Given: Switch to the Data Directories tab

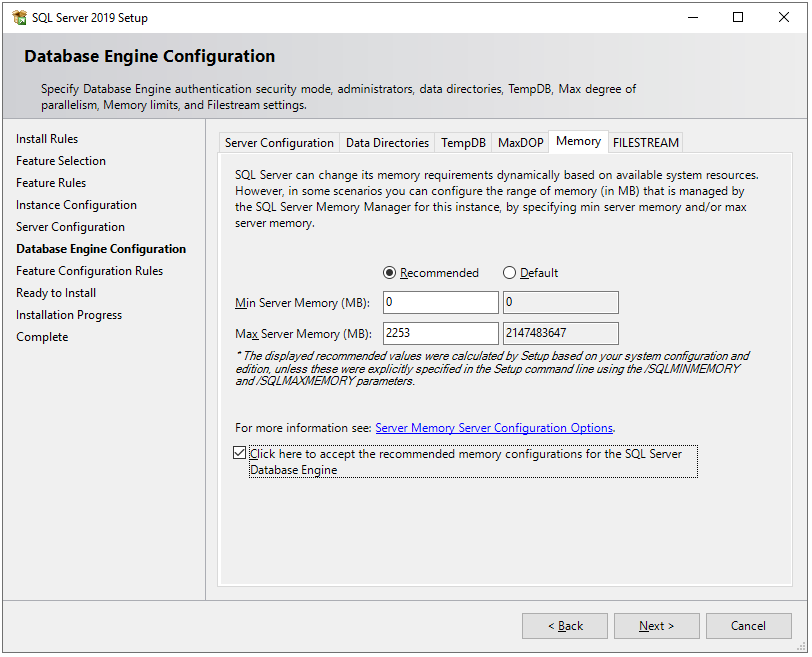Looking at the screenshot, I should point(387,143).
